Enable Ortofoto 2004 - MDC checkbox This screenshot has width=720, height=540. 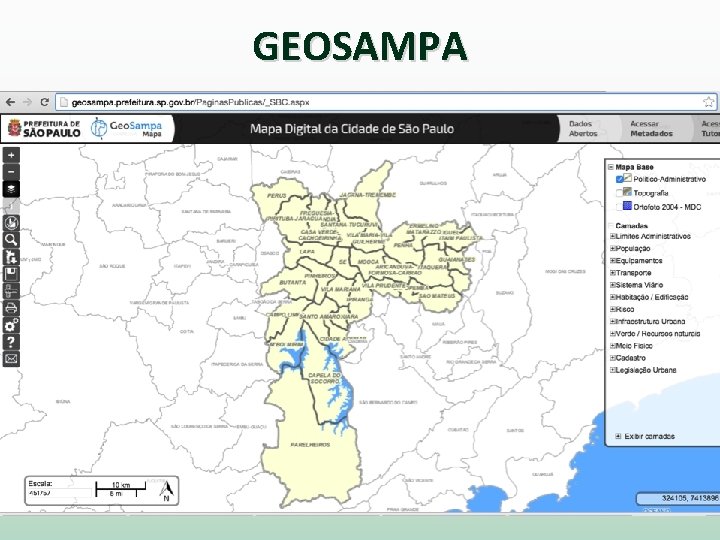619,207
